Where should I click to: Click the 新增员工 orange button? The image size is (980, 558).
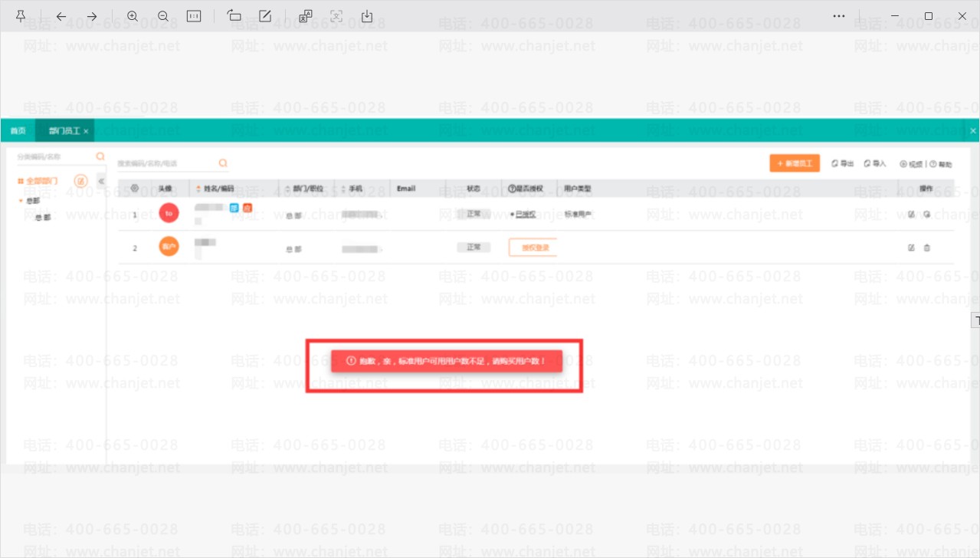pyautogui.click(x=795, y=163)
